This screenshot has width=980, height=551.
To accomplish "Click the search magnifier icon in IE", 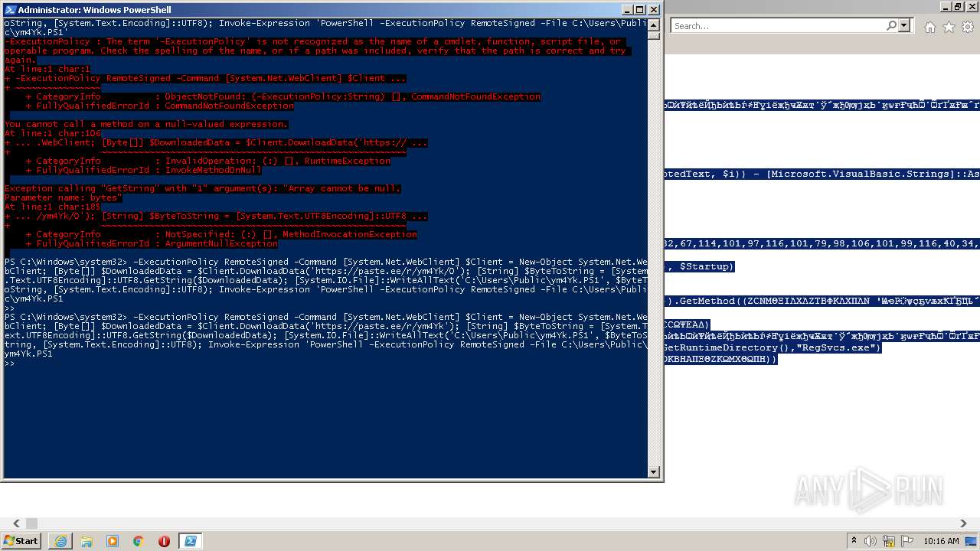I will (891, 25).
